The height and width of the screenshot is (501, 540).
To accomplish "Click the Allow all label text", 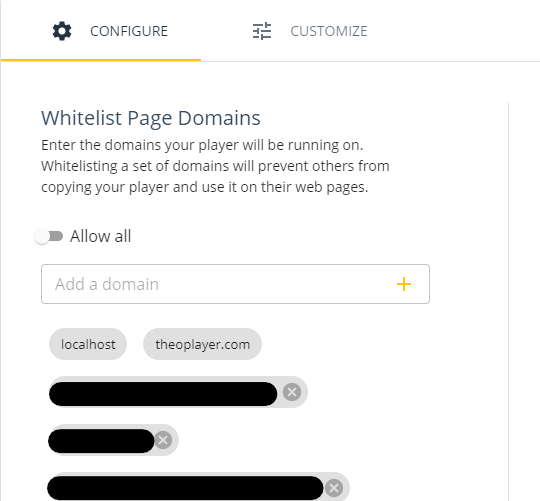I will (x=101, y=236).
